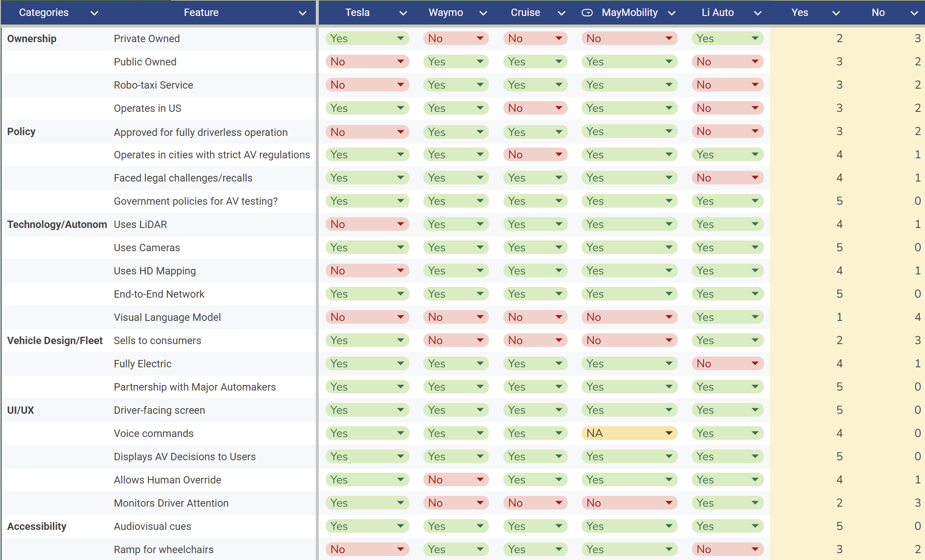Open Waymo's Allows Human Override dropdown
The image size is (925, 560).
[480, 480]
